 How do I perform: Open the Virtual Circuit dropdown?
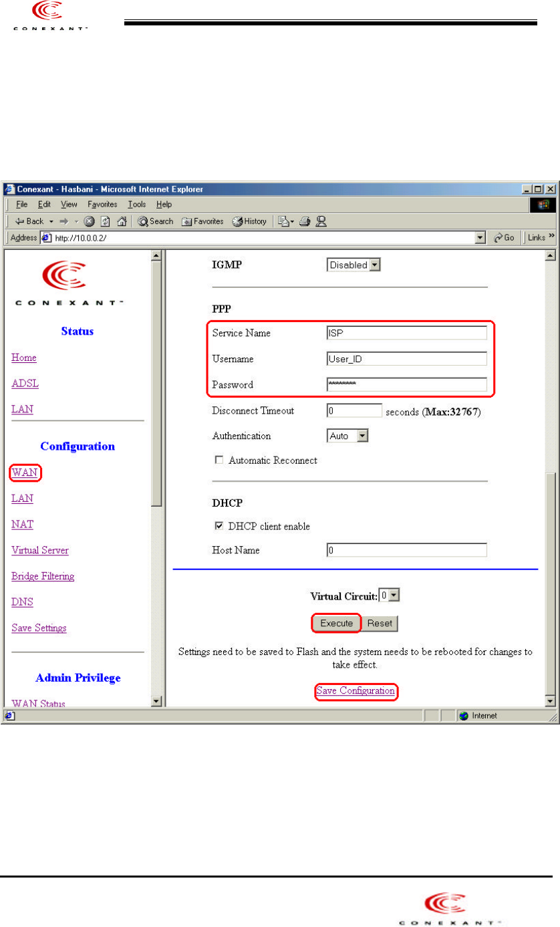[390, 594]
